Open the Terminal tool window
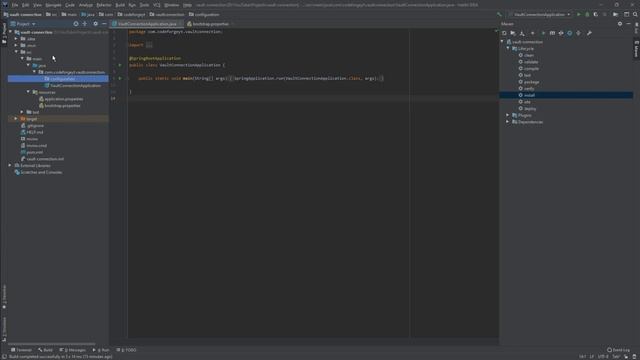 21,350
